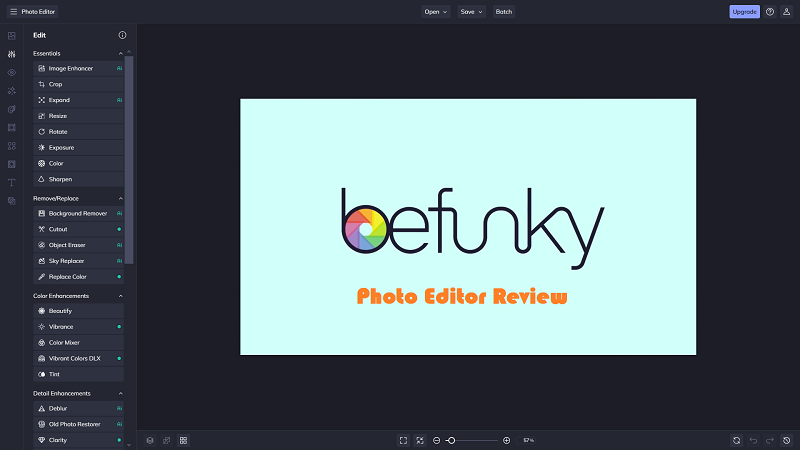Select the Beautify tool
The width and height of the screenshot is (800, 450).
pyautogui.click(x=79, y=311)
